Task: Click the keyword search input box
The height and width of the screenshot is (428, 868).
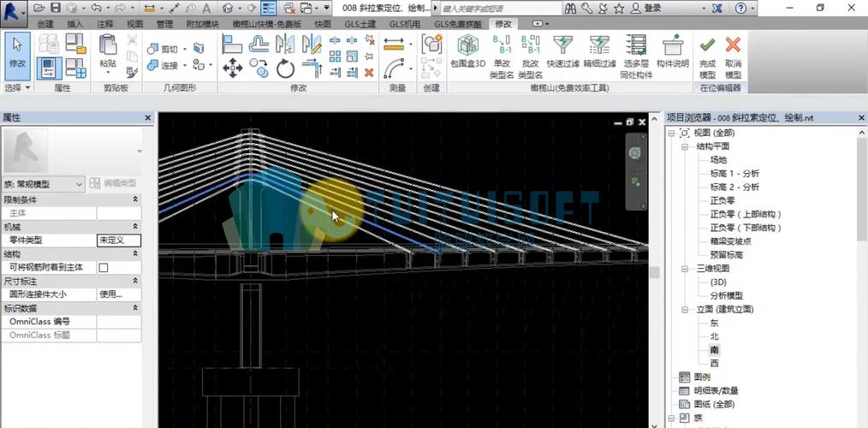Action: (500, 9)
